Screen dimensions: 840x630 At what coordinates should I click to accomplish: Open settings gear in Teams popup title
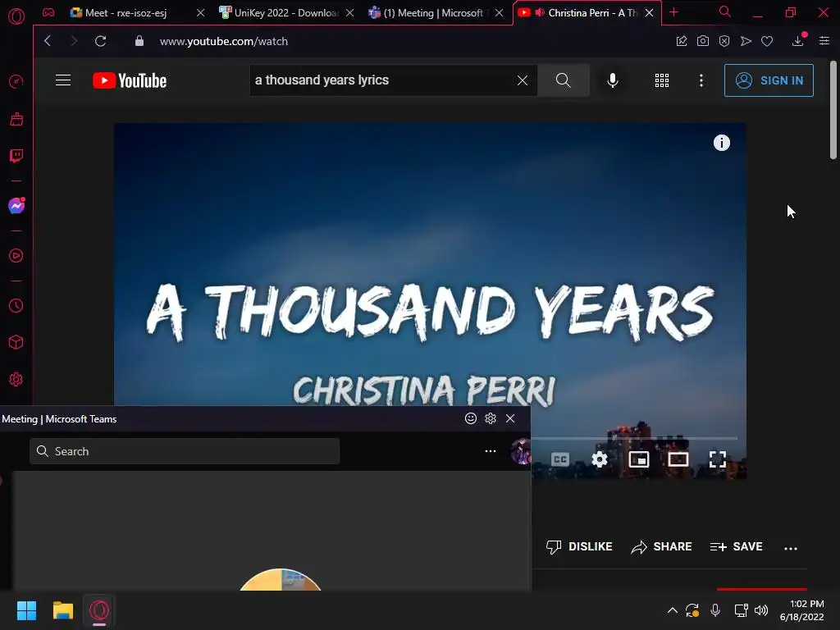tap(491, 418)
